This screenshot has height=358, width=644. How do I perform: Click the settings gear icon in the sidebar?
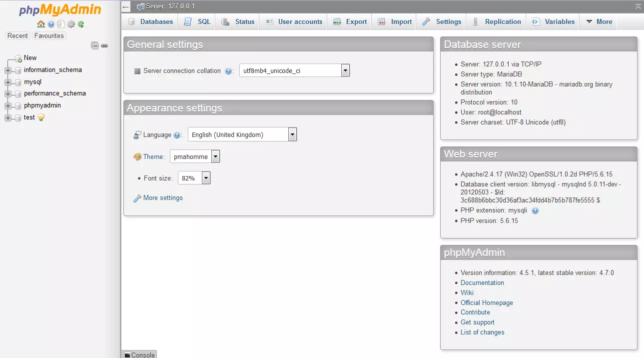[71, 24]
